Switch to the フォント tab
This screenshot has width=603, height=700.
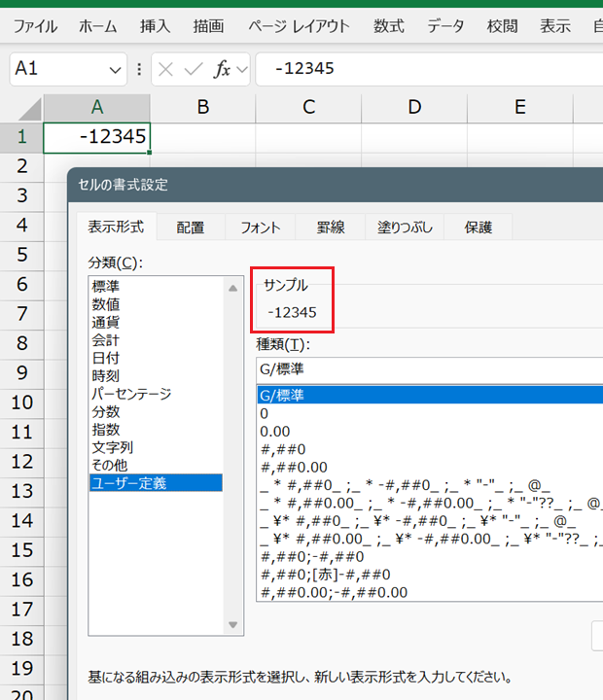(260, 227)
